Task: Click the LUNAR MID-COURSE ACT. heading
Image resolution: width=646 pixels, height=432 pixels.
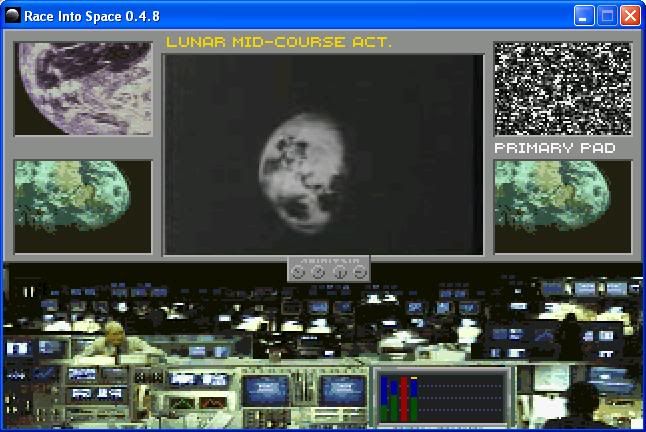Action: click(x=279, y=42)
